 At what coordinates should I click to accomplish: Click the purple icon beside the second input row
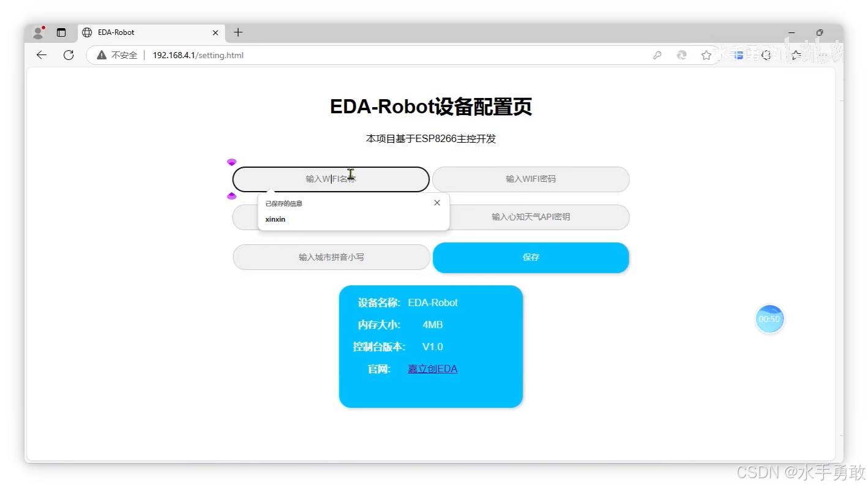231,196
